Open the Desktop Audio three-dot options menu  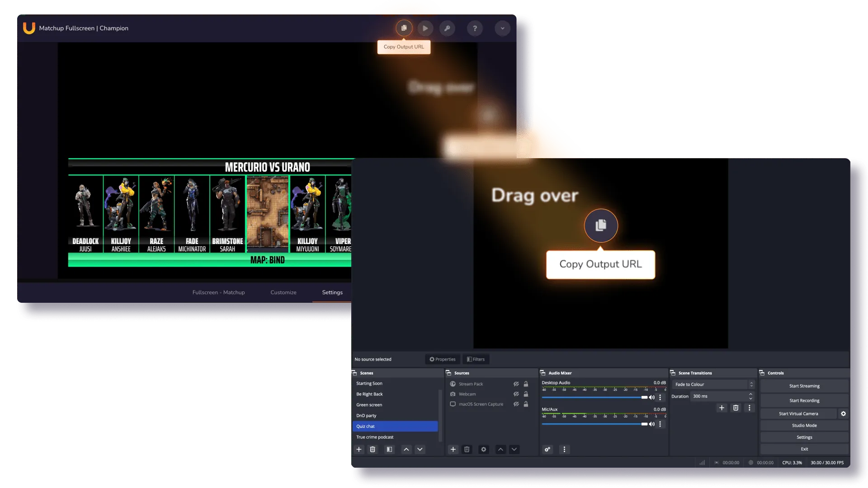pos(660,398)
